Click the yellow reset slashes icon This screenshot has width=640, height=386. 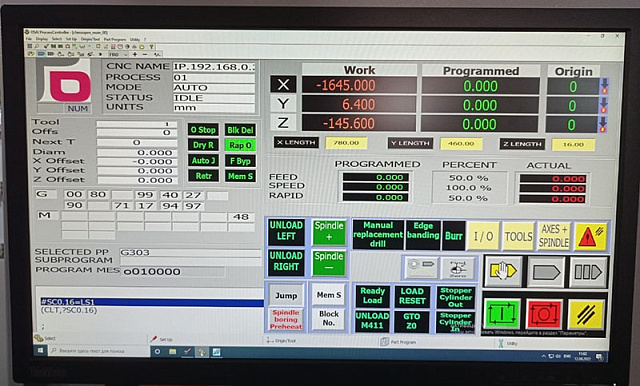(x=586, y=314)
